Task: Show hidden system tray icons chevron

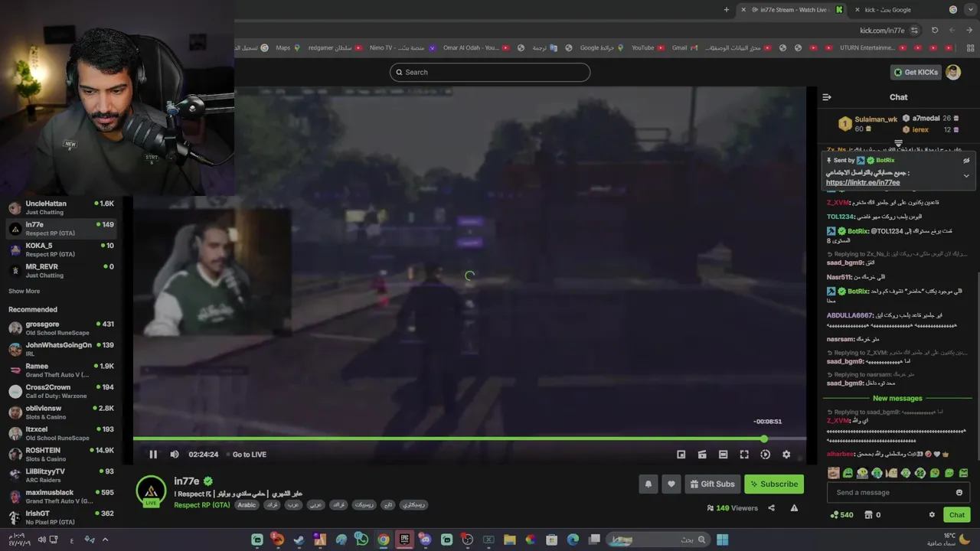Action: [x=105, y=540]
